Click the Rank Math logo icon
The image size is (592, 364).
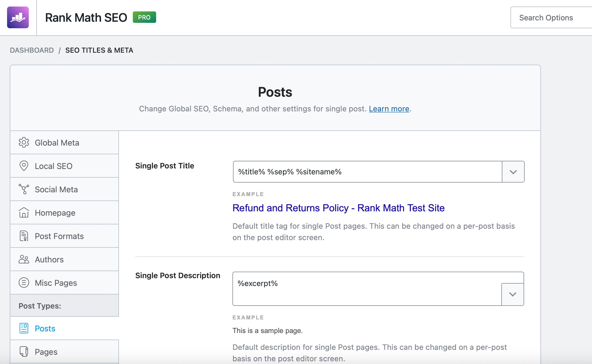(18, 17)
